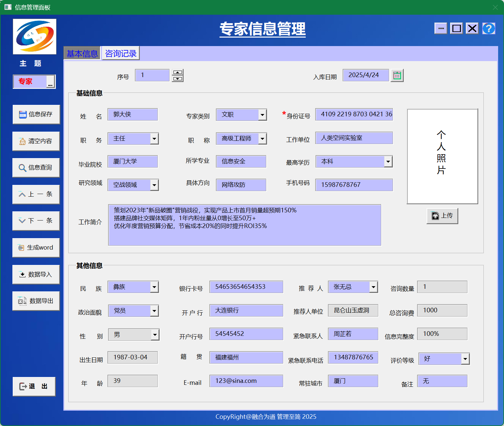Viewport: 504px width, 426px height.
Task: Click 推荐人单位 field 昆仑山玉虚洞
Action: tap(353, 310)
